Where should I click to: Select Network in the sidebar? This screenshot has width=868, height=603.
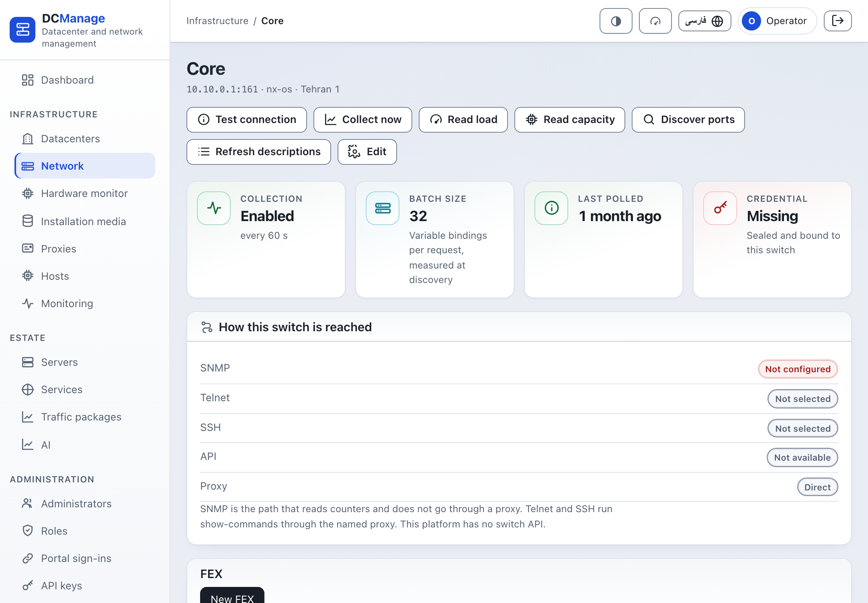pos(84,166)
